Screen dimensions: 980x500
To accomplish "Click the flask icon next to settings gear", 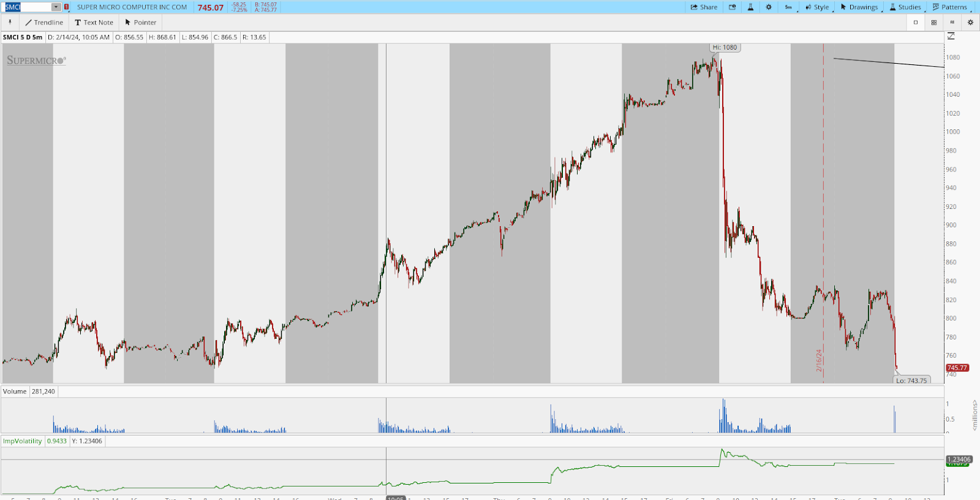I will point(750,7).
